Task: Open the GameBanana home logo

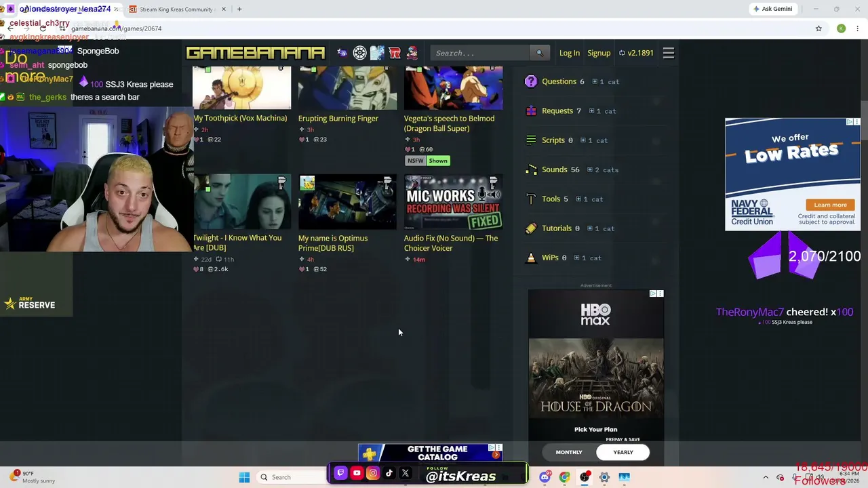Action: [256, 53]
